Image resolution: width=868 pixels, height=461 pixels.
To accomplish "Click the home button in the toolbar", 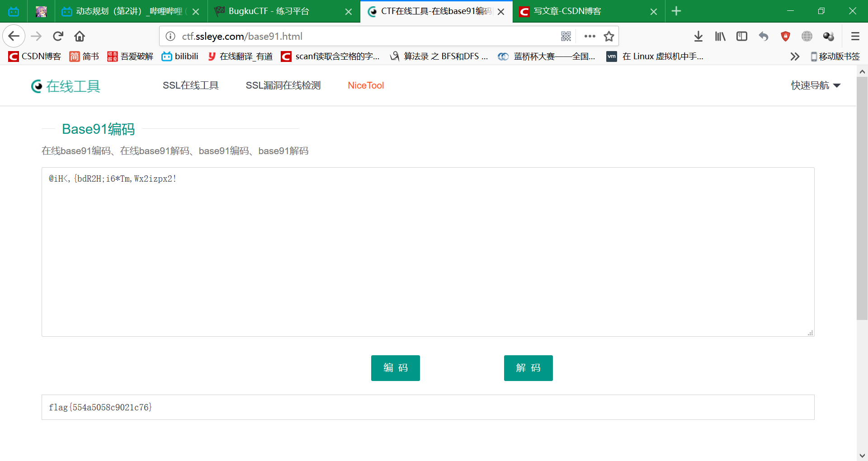I will click(x=80, y=36).
